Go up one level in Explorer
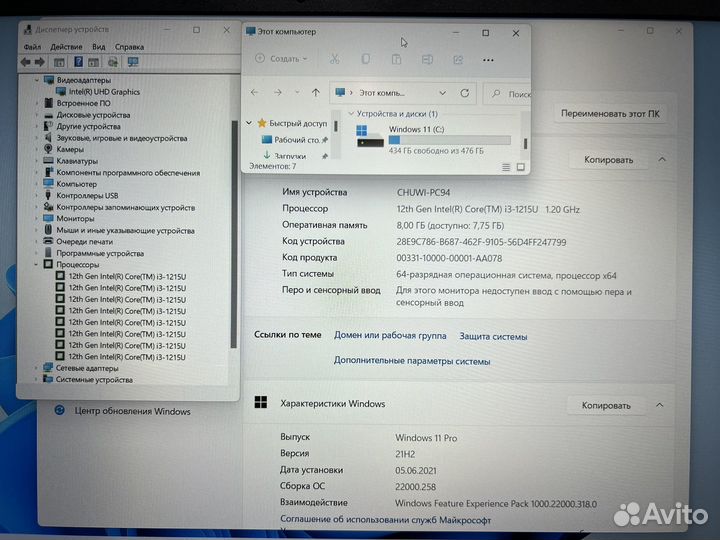This screenshot has height=540, width=720. (316, 92)
